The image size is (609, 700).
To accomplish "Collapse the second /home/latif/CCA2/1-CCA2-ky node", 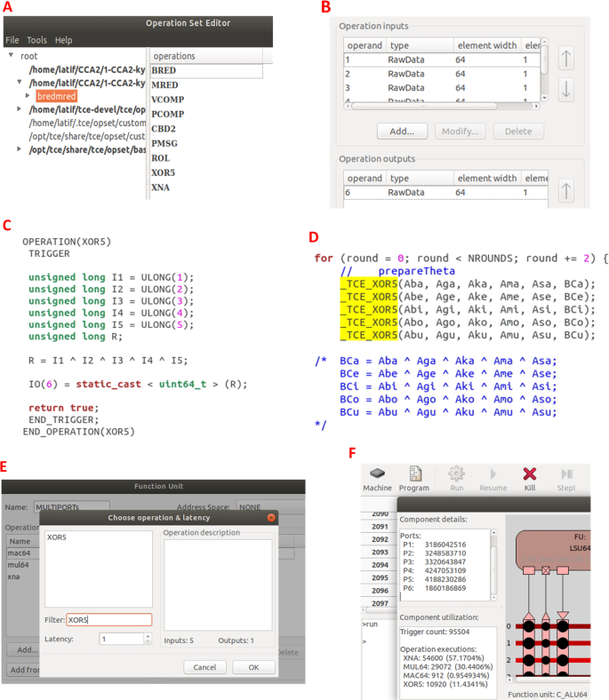I will (20, 82).
